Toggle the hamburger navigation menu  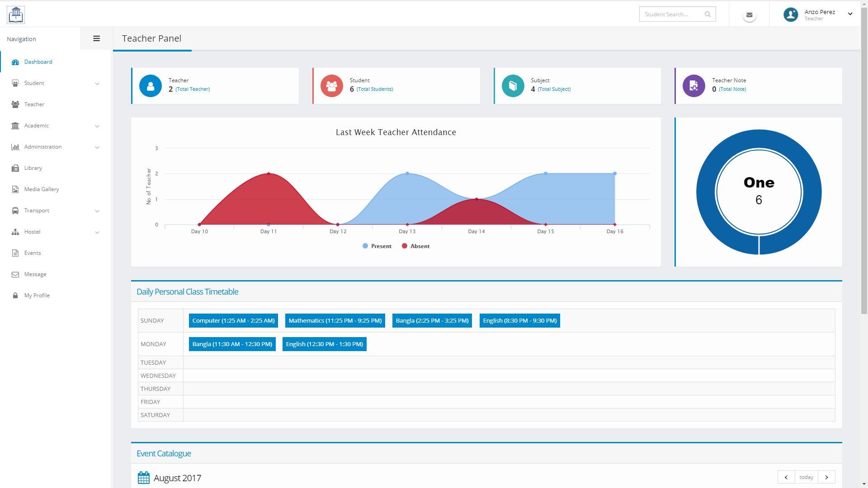96,38
